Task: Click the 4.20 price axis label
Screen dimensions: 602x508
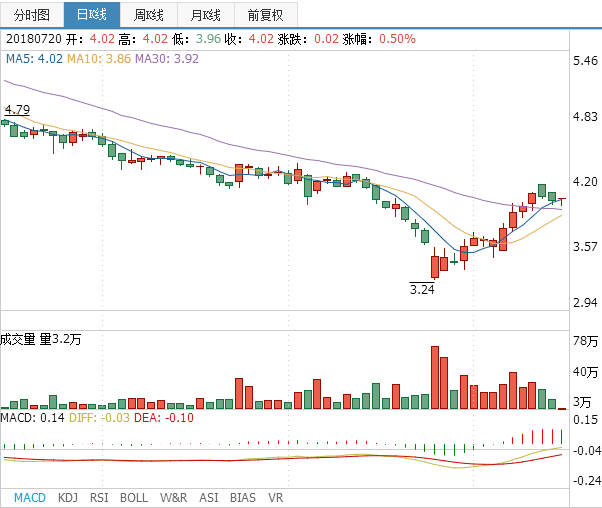Action: 585,181
